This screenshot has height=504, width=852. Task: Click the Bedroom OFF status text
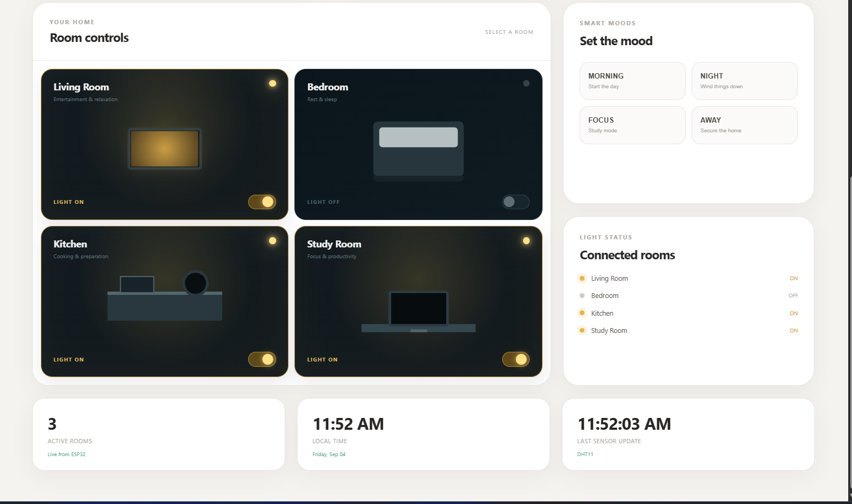(x=793, y=296)
